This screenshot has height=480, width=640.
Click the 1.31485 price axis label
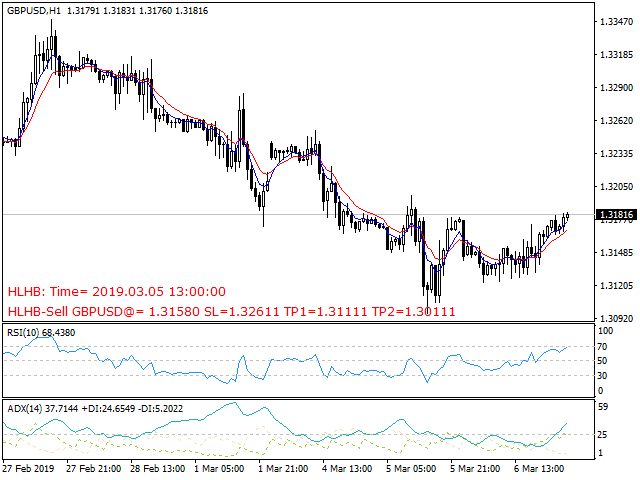click(616, 253)
